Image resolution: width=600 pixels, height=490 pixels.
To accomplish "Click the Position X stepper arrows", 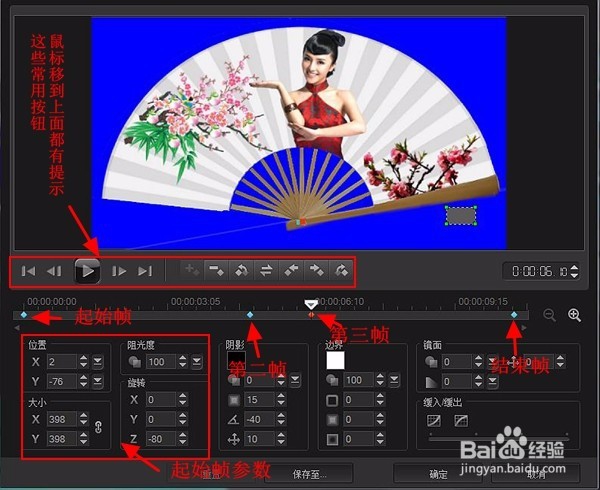I will [83, 361].
